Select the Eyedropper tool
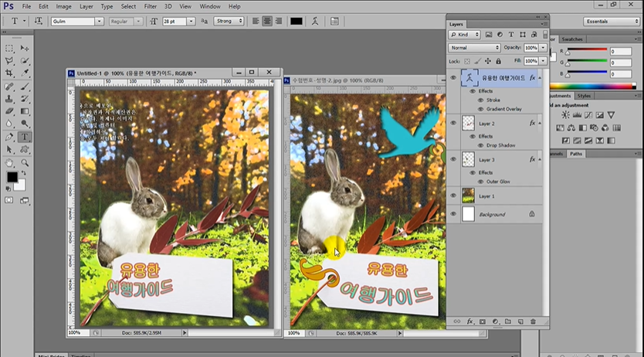 [x=25, y=73]
